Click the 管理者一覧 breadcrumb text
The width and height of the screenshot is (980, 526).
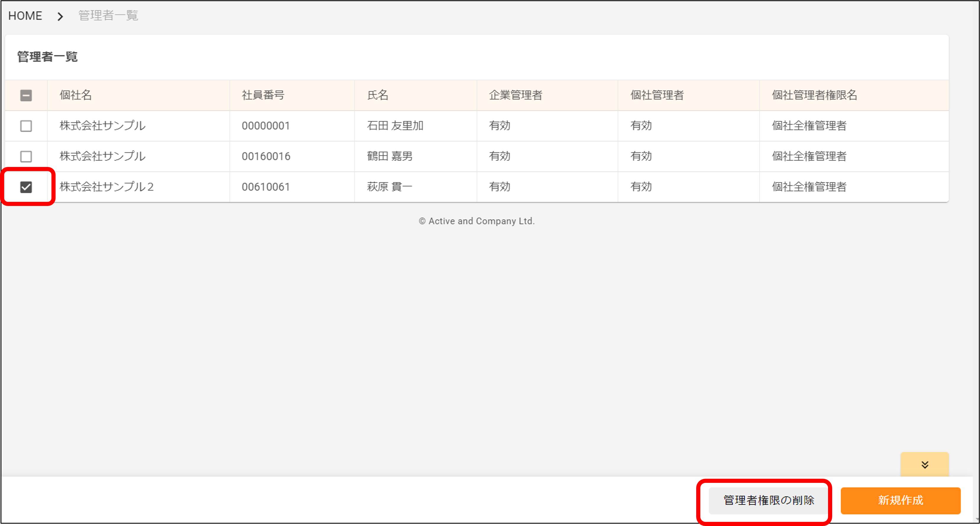tap(108, 16)
